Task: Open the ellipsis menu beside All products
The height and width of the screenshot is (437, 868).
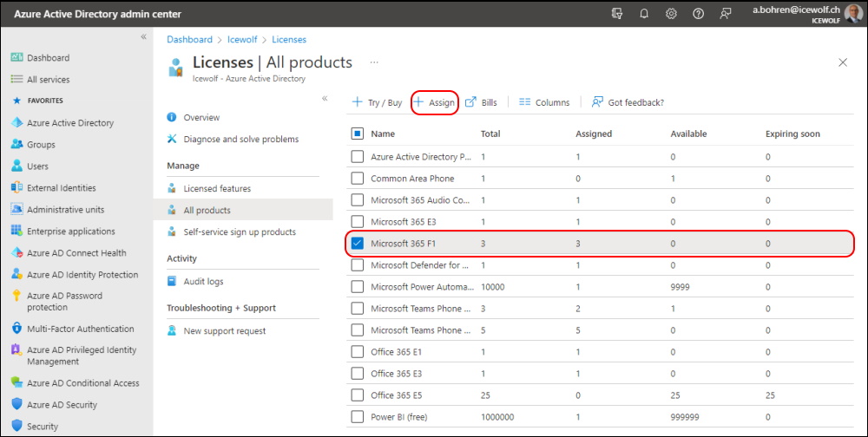Action: [374, 62]
